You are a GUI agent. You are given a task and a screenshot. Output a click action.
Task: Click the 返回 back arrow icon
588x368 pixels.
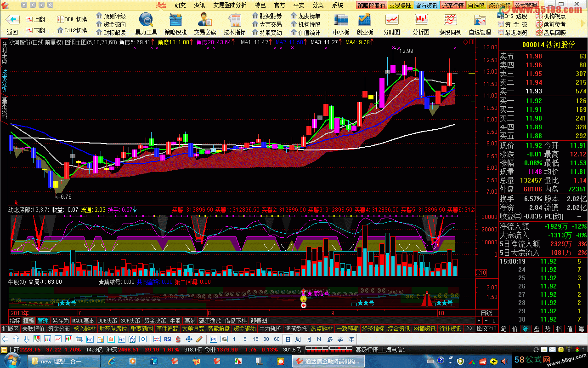[x=12, y=20]
